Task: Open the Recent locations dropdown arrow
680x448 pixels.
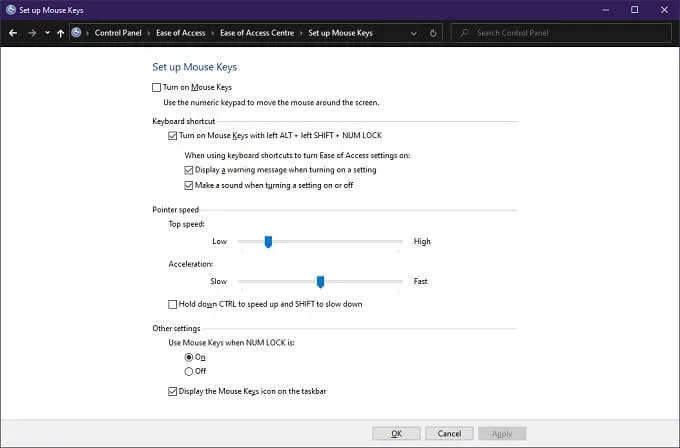Action: coord(47,33)
